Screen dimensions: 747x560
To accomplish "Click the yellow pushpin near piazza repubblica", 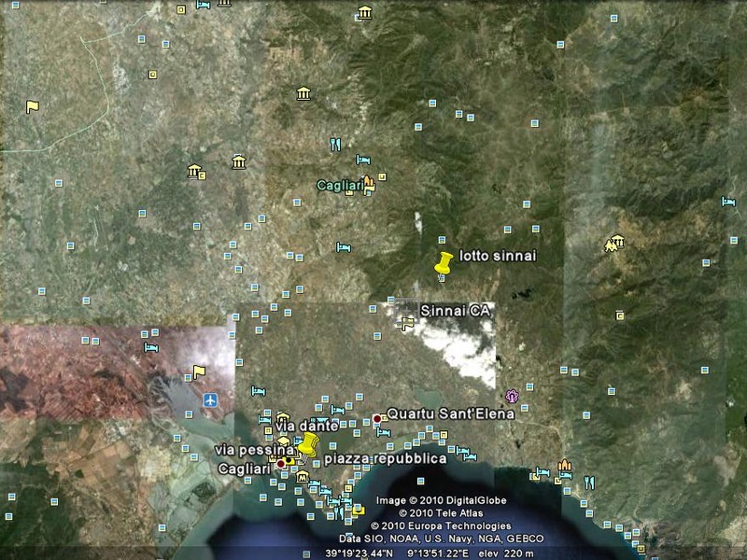I will click(308, 444).
